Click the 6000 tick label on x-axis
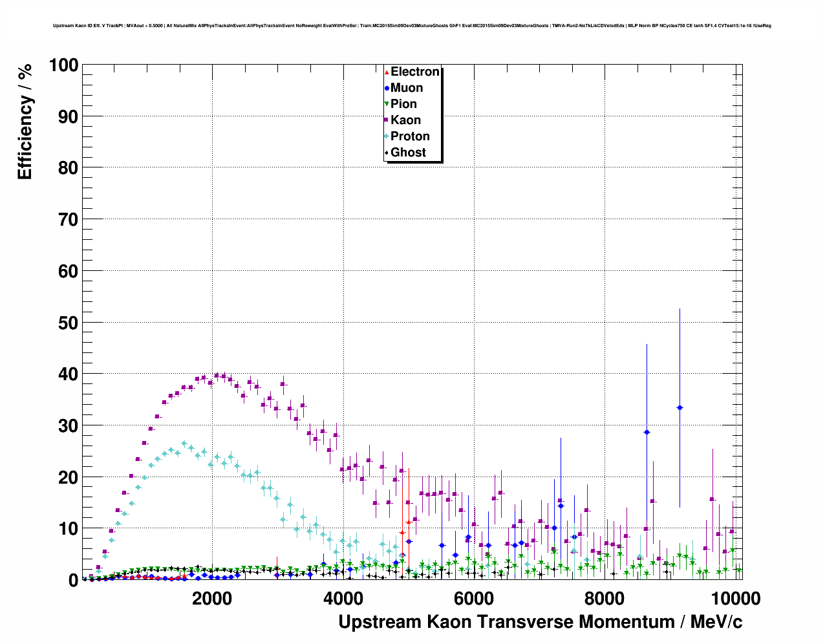This screenshot has height=644, width=825. (x=473, y=598)
